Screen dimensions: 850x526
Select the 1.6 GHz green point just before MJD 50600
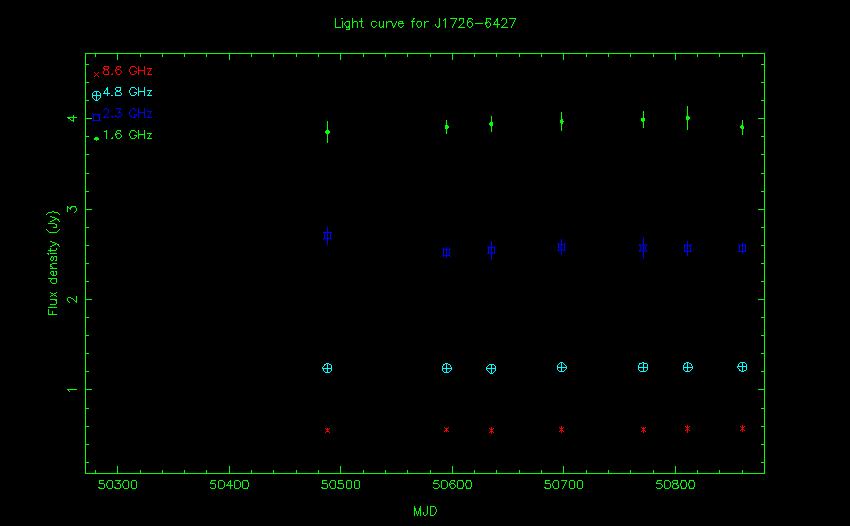[447, 127]
